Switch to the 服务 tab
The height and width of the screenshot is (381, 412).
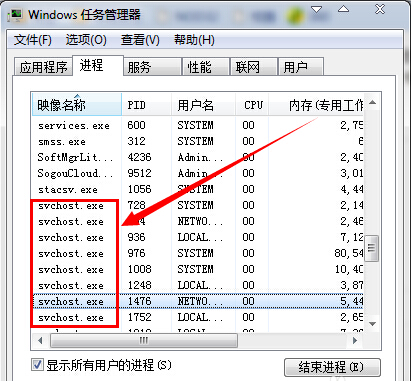click(152, 67)
